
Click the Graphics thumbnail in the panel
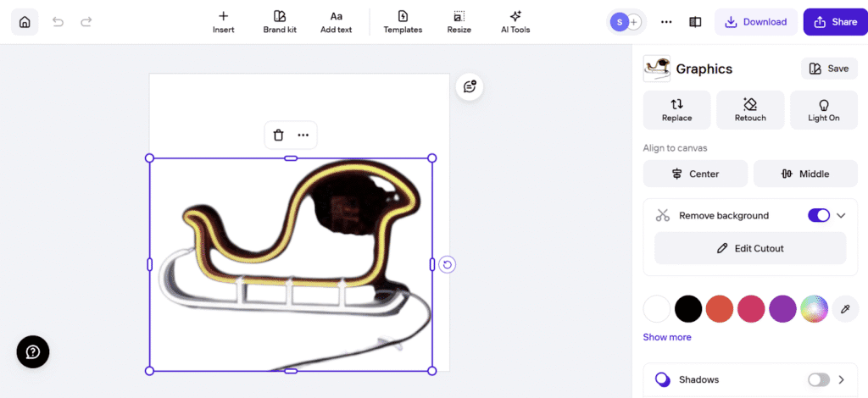pos(657,69)
